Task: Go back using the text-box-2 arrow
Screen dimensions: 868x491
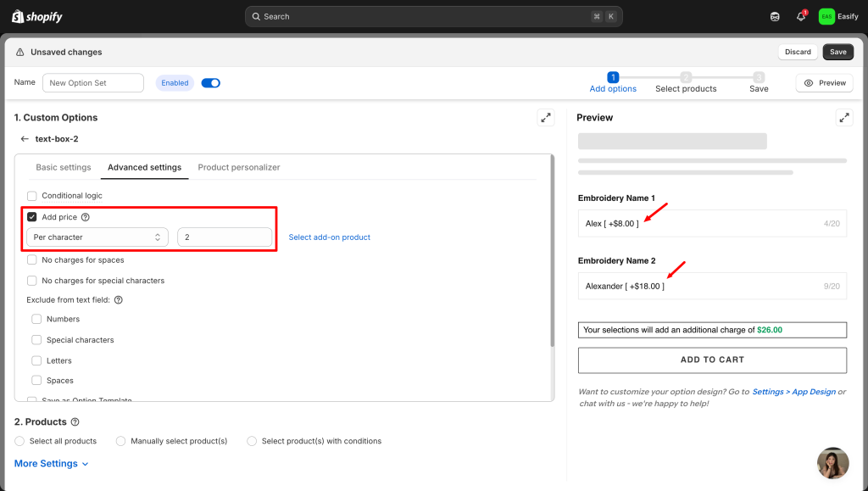Action: tap(25, 139)
